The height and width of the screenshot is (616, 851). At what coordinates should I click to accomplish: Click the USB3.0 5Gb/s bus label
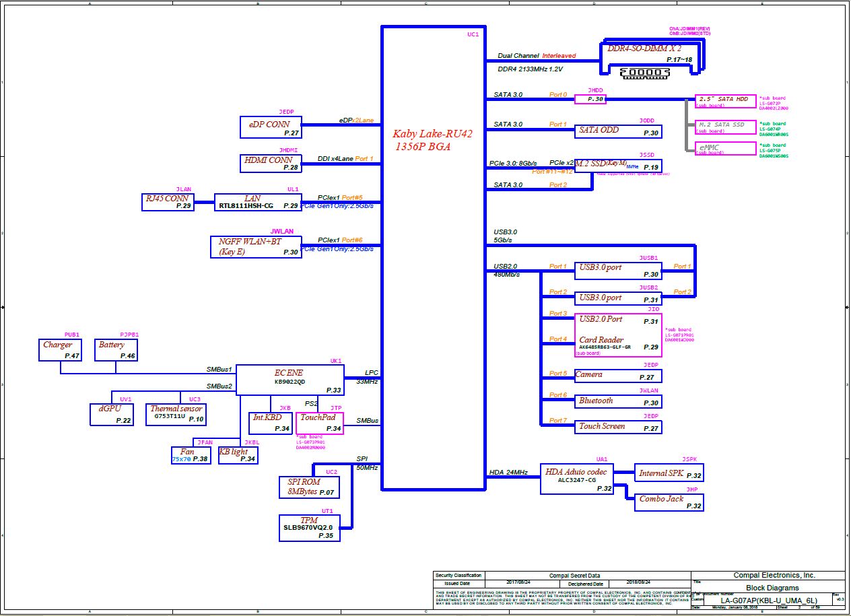[506, 236]
